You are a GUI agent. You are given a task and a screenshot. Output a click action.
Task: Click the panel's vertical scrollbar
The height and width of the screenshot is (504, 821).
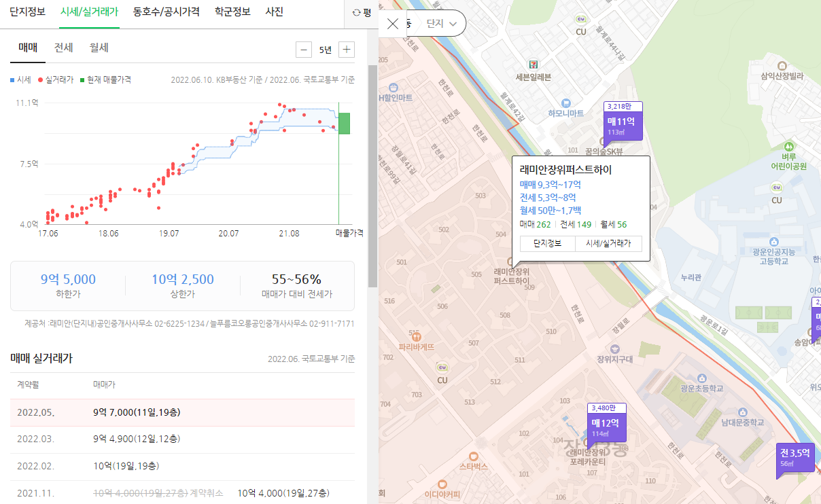coord(372,177)
